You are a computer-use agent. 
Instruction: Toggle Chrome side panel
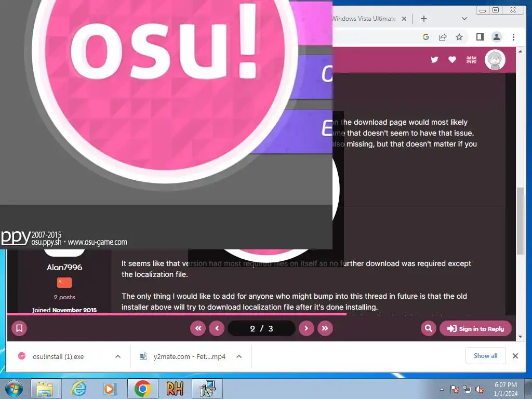click(480, 37)
